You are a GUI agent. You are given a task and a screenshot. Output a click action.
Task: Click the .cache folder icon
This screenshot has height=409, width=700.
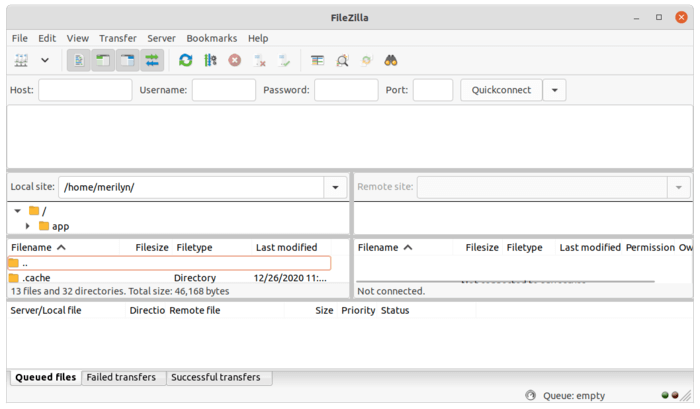pos(14,278)
